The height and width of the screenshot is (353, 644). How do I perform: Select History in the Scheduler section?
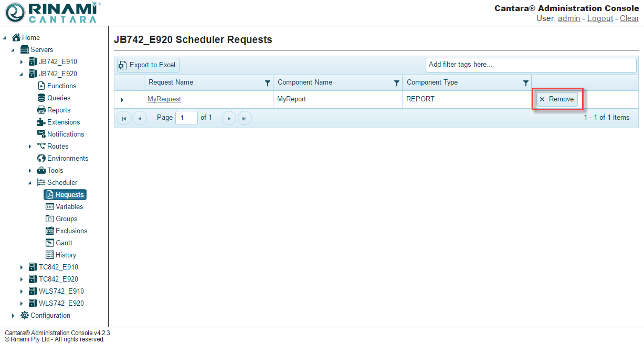(66, 255)
